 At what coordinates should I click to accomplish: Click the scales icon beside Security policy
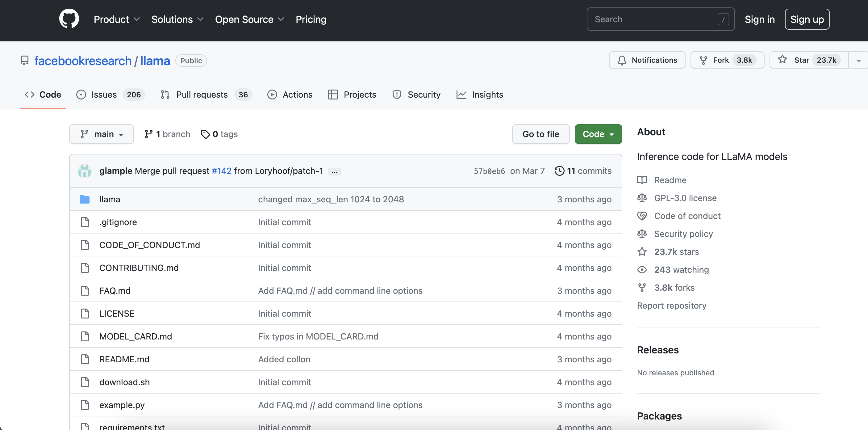(642, 234)
